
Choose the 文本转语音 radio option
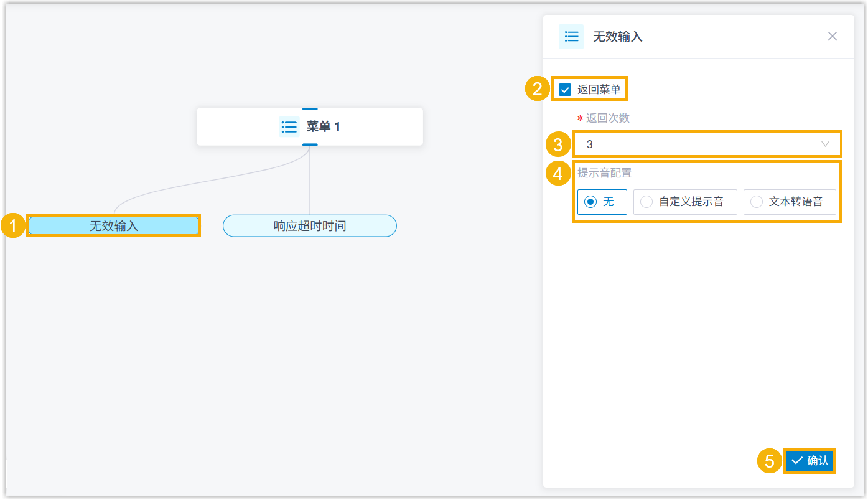pos(757,202)
